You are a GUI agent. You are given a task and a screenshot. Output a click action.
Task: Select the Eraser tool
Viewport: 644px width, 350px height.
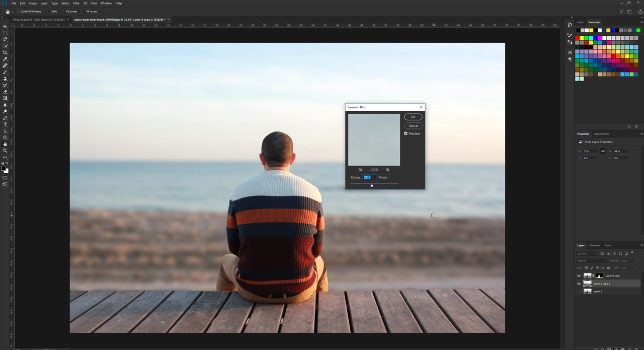6,92
